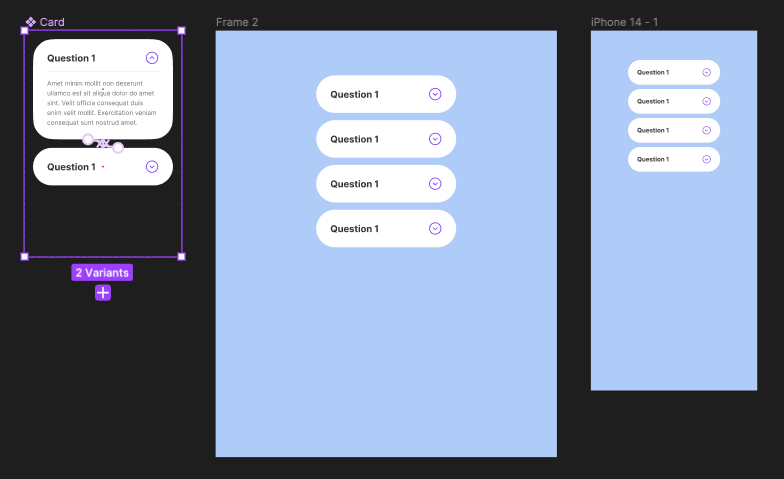The image size is (784, 479).
Task: Select first Question 1 text in iPhone 14 frame
Action: pos(652,72)
